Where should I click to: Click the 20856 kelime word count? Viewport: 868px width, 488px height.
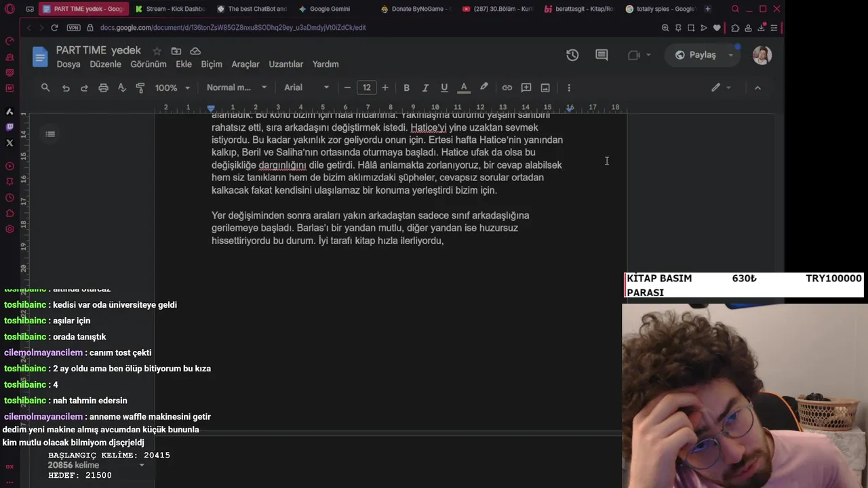tap(73, 466)
